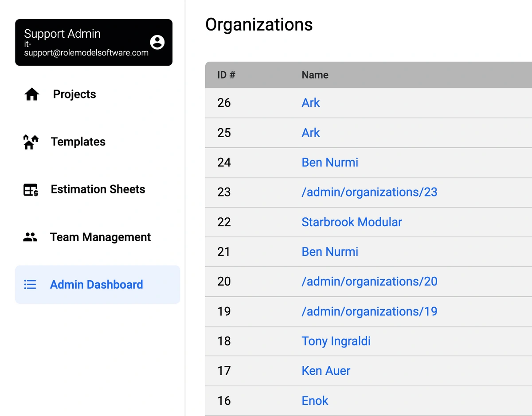The height and width of the screenshot is (416, 532).
Task: Click the ID cell 21
Action: tap(224, 251)
